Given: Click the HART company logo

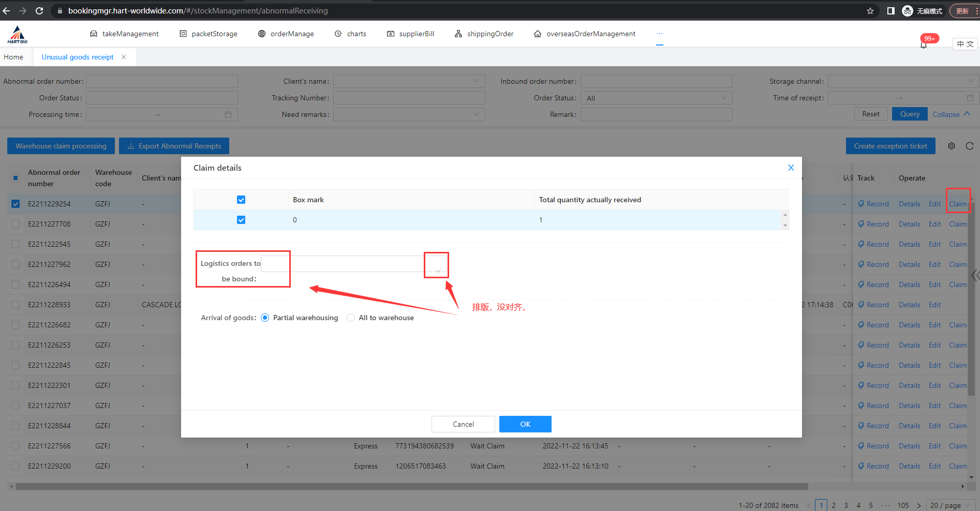Looking at the screenshot, I should 18,35.
